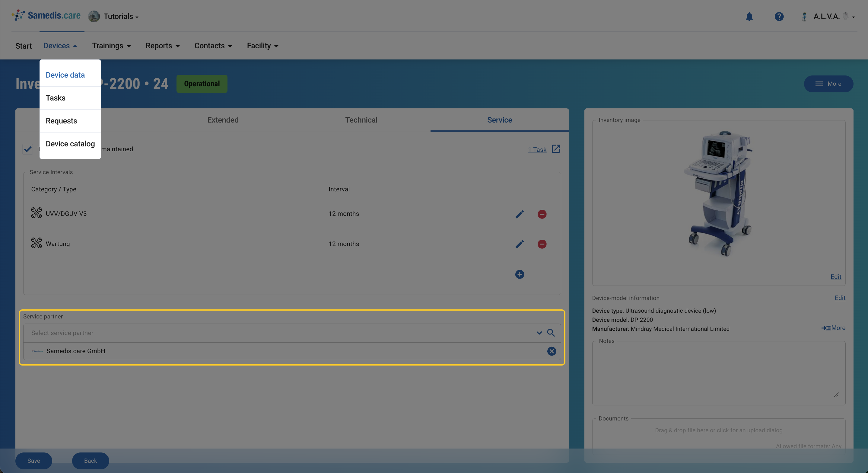Expand the Reports menu
Screen dimensions: 868x473
pos(162,46)
